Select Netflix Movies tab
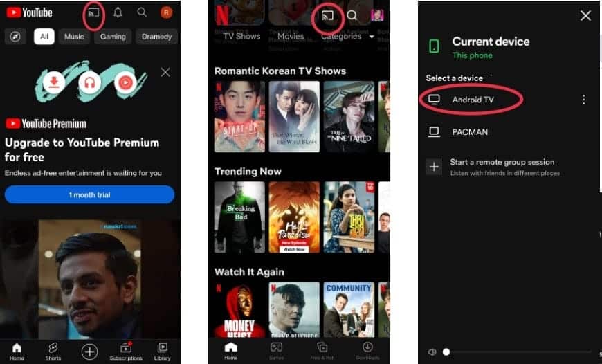This screenshot has height=364, width=602. 291,36
